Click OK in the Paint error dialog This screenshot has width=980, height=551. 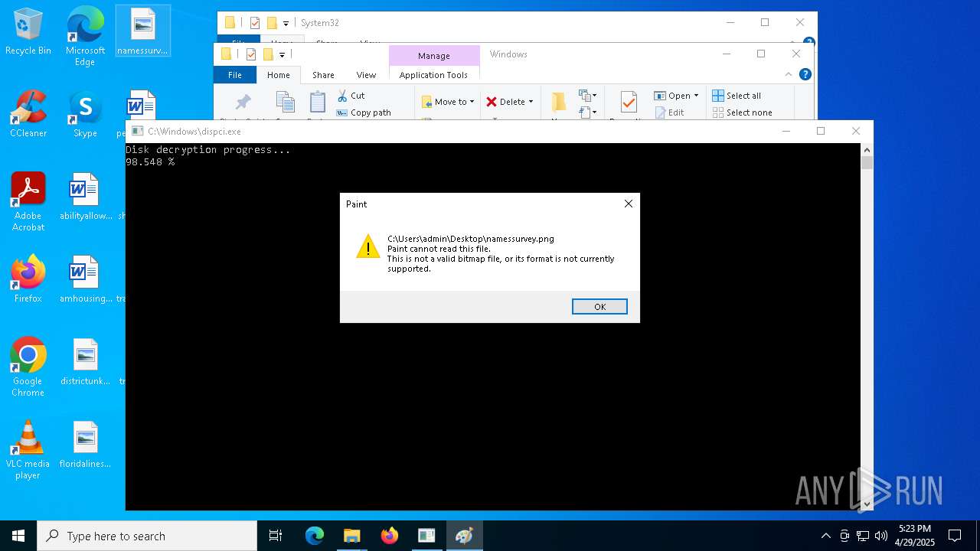[599, 307]
